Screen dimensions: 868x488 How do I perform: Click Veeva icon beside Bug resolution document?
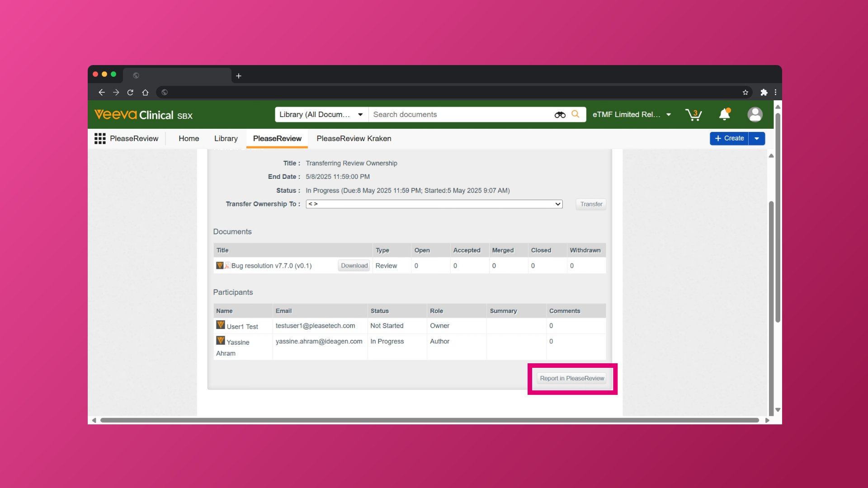pos(220,265)
